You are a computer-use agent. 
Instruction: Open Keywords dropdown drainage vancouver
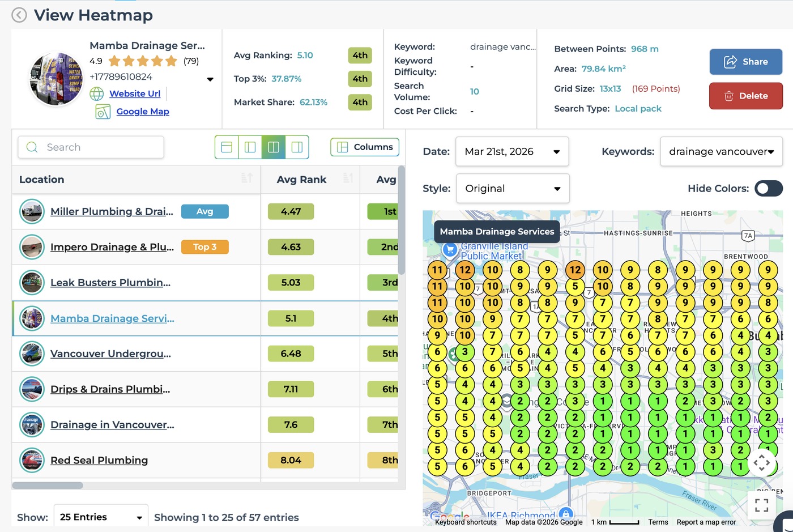721,151
